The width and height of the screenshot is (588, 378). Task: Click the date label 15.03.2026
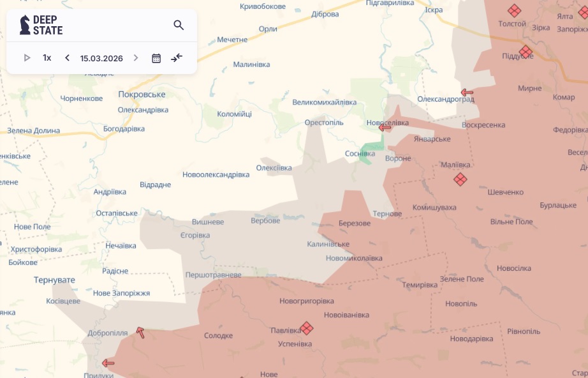(101, 57)
